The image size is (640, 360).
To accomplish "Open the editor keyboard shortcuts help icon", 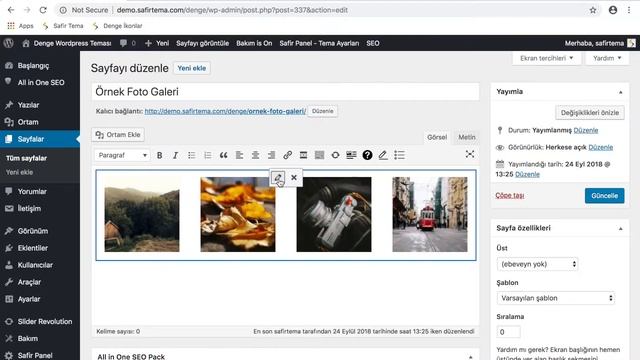I will 367,155.
